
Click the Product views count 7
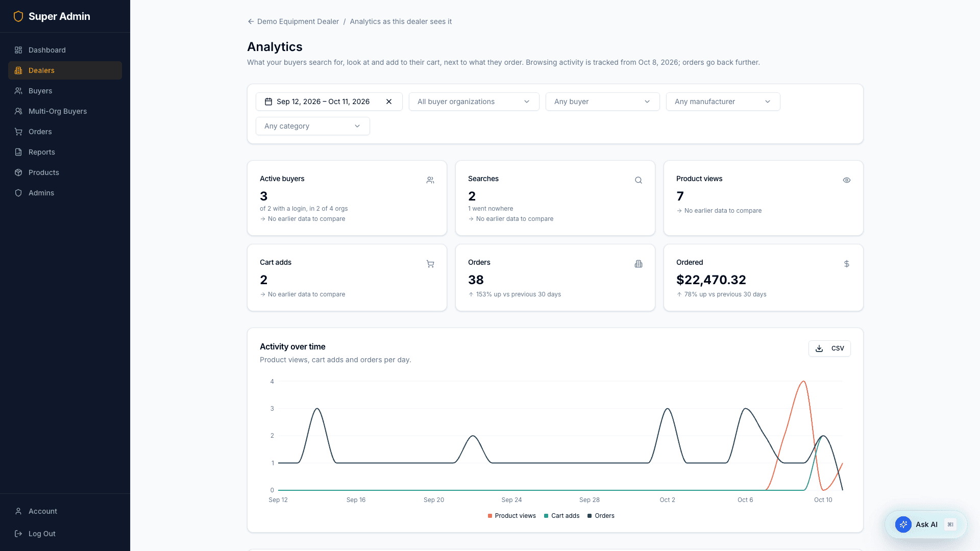click(680, 196)
